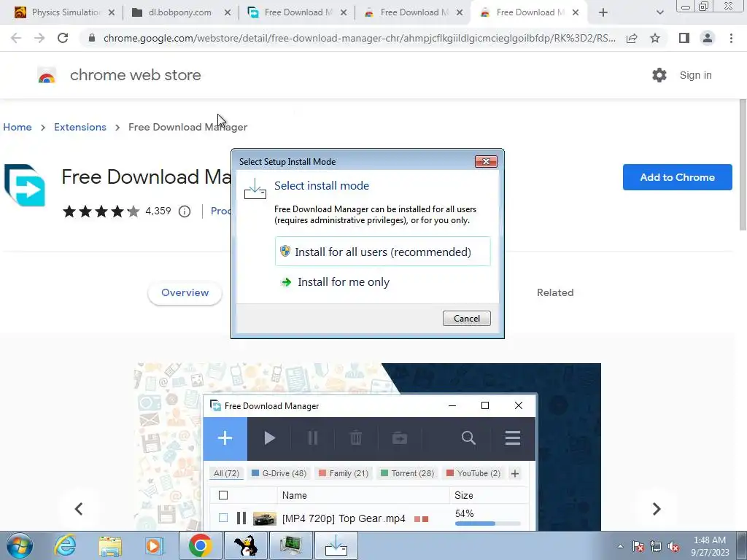Click Chrome icon on taskbar
This screenshot has height=560, width=747.
[x=200, y=545]
